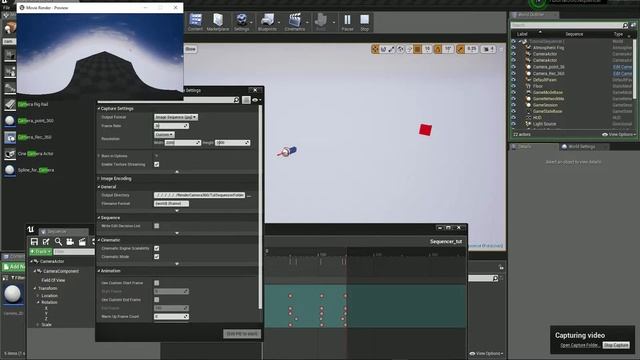Open the Resolution Custom preset dropdown

[x=164, y=134]
